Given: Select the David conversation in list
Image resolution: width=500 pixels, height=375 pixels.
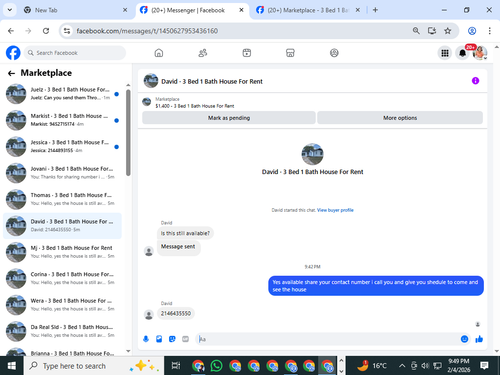Looking at the screenshot, I should pos(62,226).
